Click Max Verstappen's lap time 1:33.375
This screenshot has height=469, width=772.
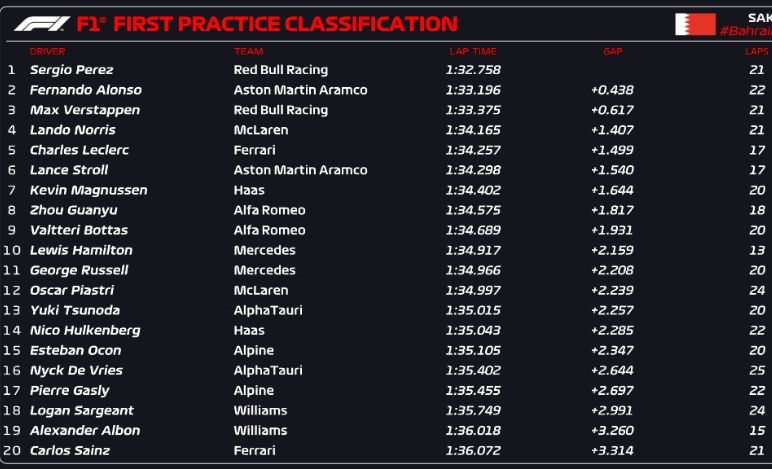473,110
